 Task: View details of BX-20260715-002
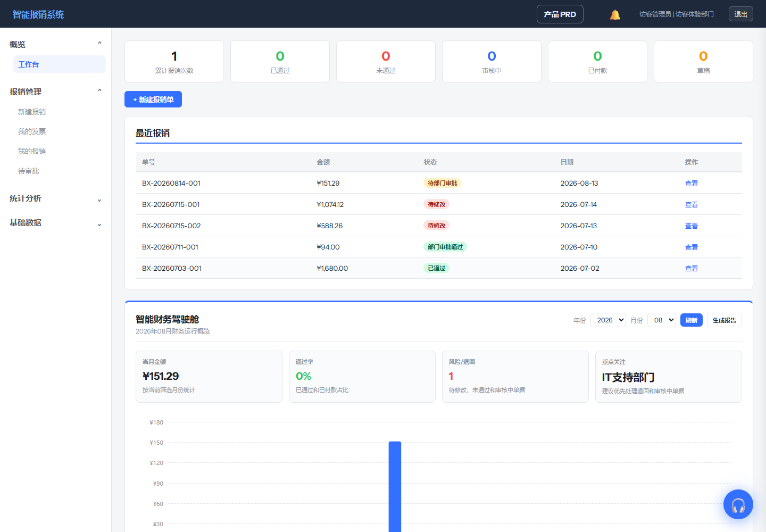692,226
